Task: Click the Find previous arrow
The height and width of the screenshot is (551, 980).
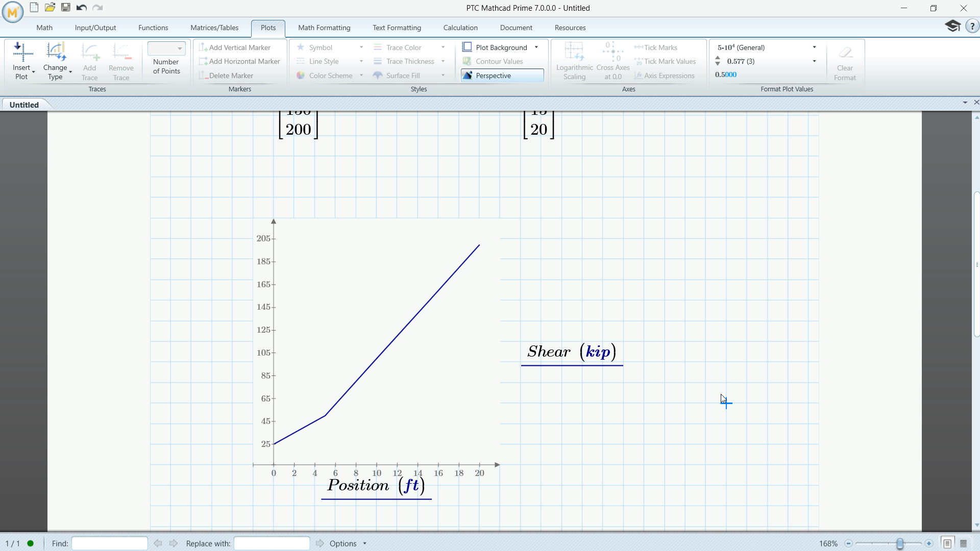Action: point(158,543)
